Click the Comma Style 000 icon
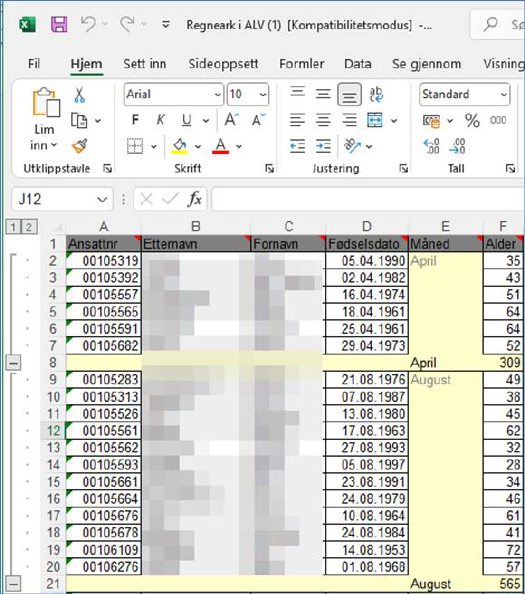This screenshot has width=525, height=594. (498, 120)
